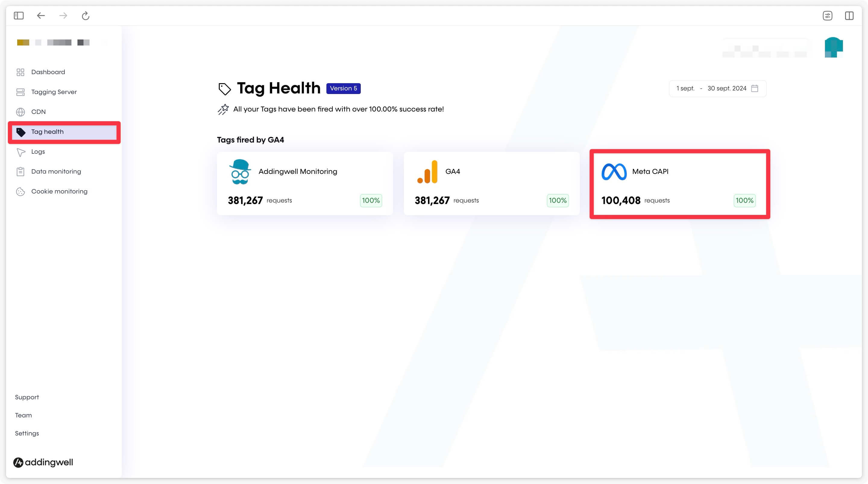Go forward with the right arrow
The image size is (868, 484).
[63, 15]
